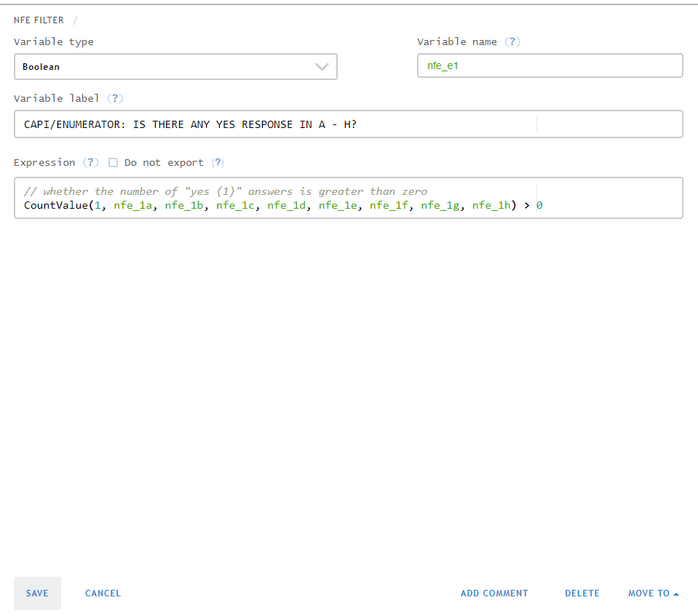Click help icon beside Variable label
The image size is (698, 616).
(116, 99)
